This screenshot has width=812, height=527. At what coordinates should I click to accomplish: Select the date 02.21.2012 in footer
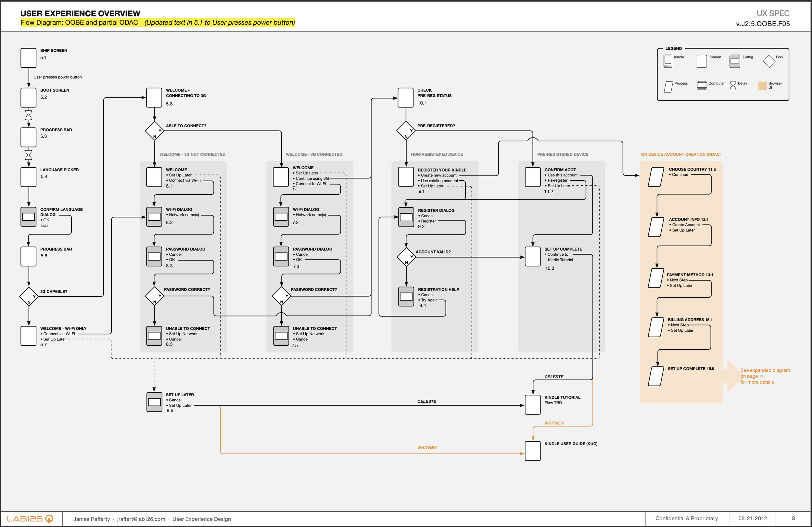click(753, 519)
